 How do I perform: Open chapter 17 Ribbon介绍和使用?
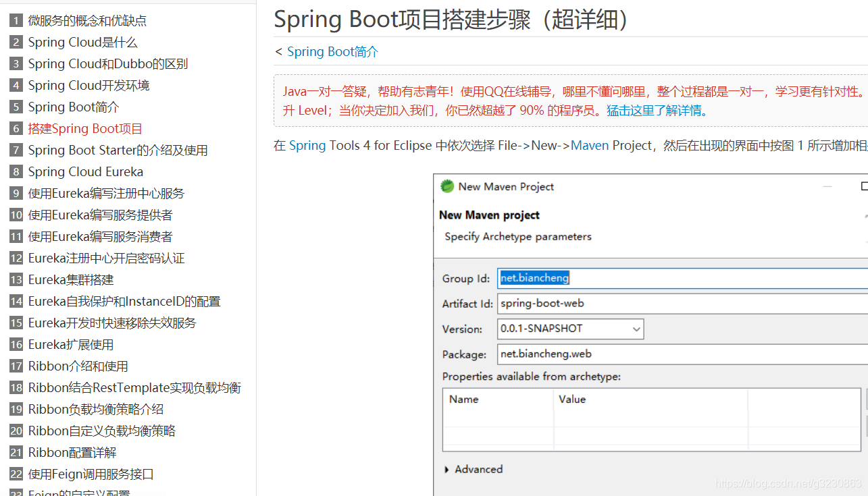click(78, 366)
